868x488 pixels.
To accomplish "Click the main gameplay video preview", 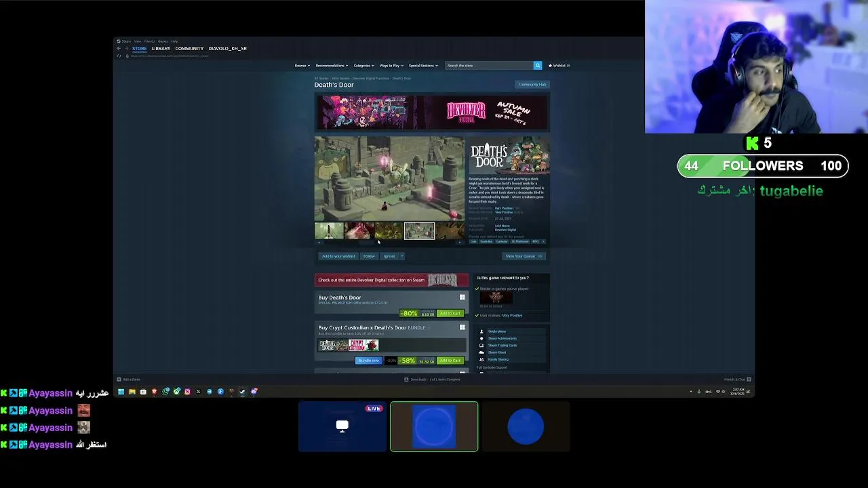I will (389, 178).
